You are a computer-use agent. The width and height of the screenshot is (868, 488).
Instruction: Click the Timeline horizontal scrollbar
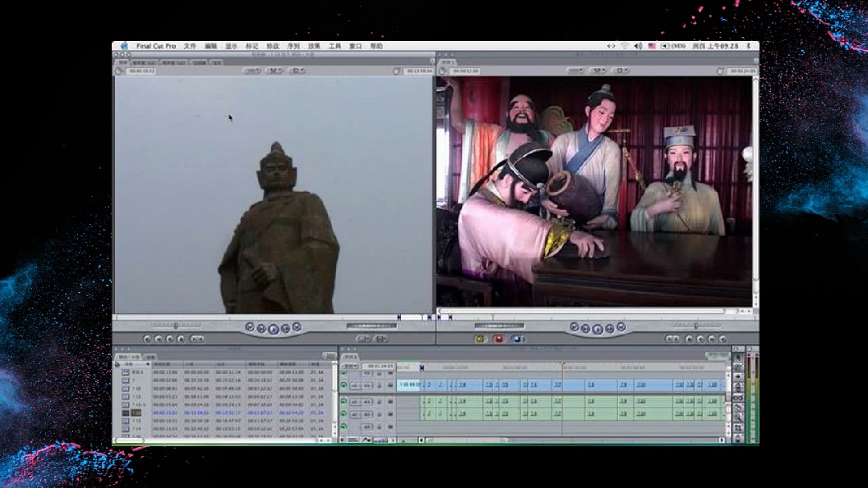572,440
